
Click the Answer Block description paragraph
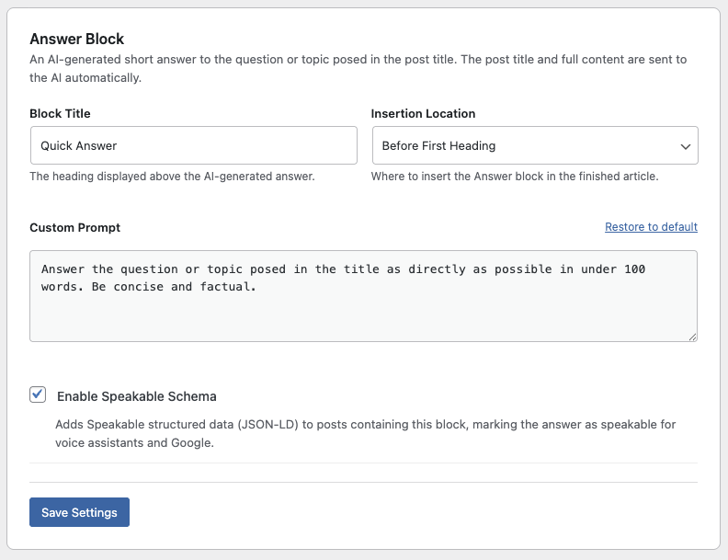(358, 68)
